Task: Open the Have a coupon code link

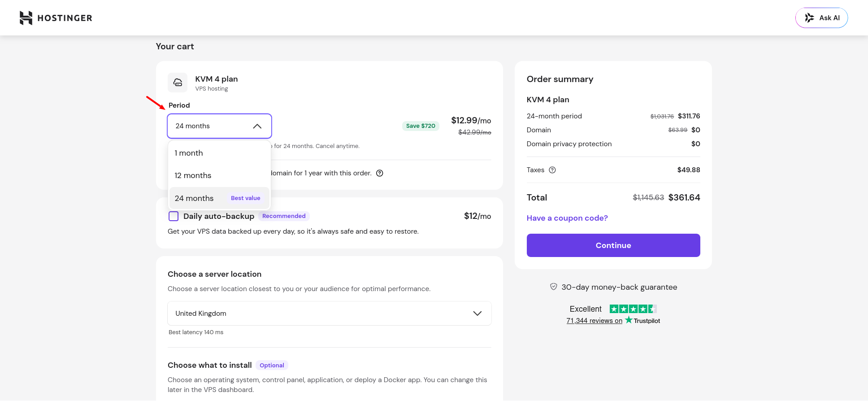Action: [x=567, y=218]
